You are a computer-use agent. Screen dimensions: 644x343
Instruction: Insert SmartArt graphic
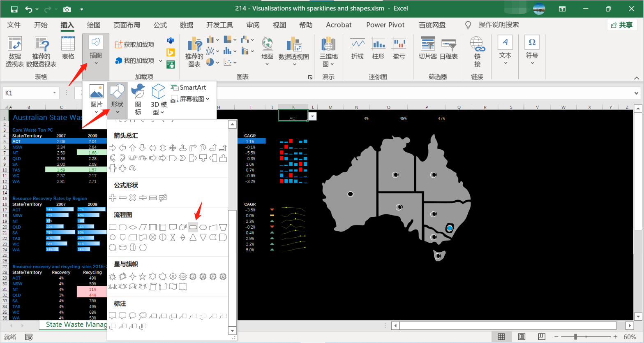188,87
